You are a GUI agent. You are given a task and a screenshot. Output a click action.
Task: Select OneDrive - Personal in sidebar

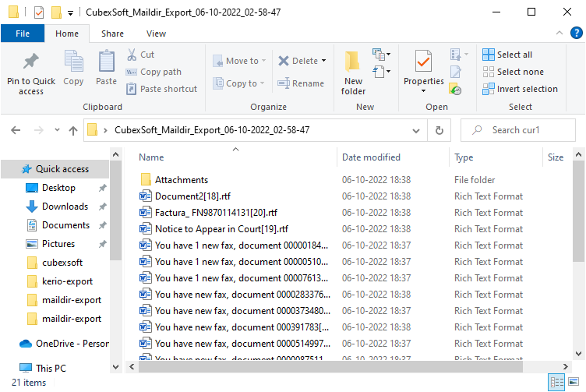pyautogui.click(x=72, y=344)
